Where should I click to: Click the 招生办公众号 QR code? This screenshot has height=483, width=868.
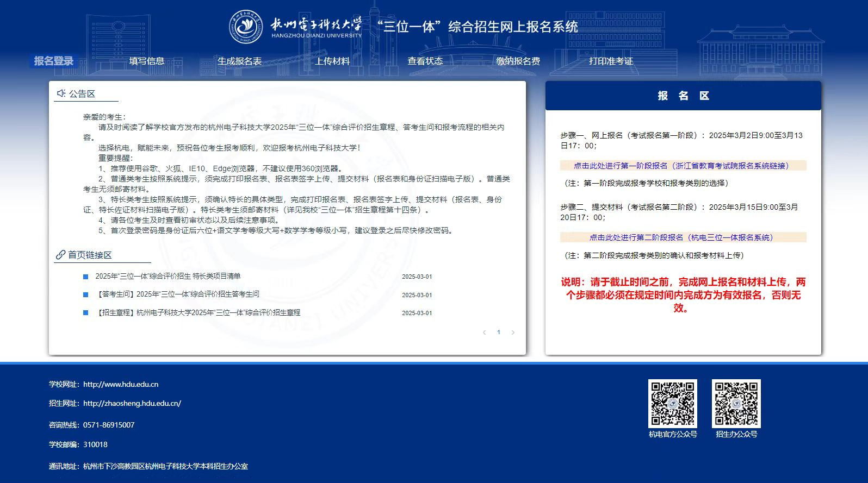[x=736, y=403]
